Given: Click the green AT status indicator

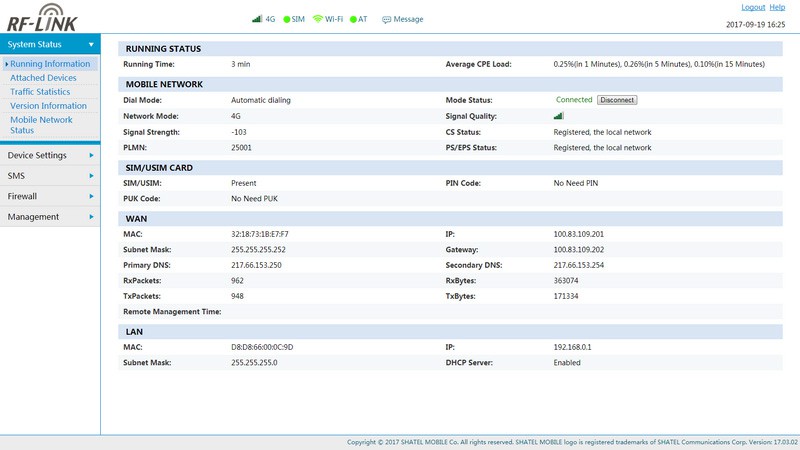Looking at the screenshot, I should coord(354,19).
